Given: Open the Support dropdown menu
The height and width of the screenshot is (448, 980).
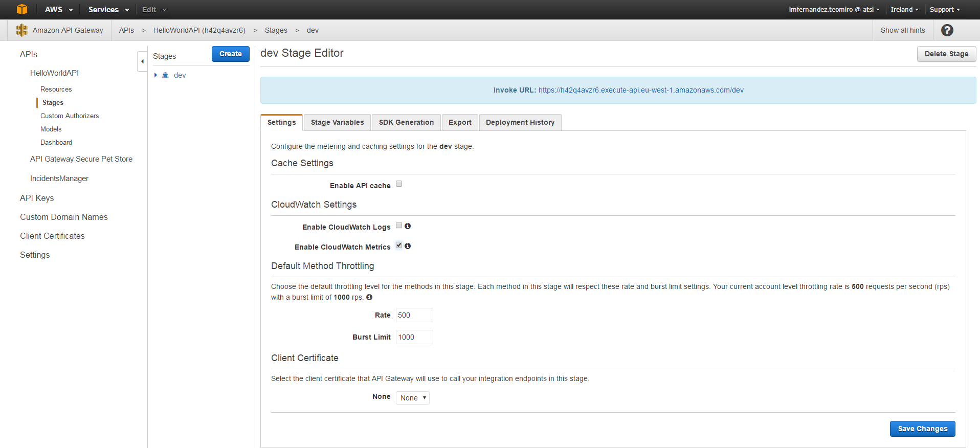Looking at the screenshot, I should click(x=945, y=9).
